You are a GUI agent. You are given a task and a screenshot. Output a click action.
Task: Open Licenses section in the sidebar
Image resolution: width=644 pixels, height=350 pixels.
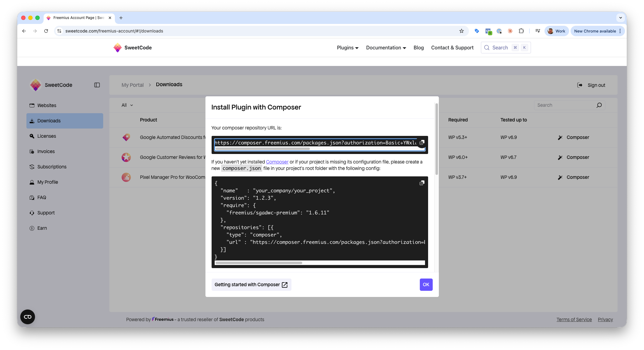click(x=47, y=136)
